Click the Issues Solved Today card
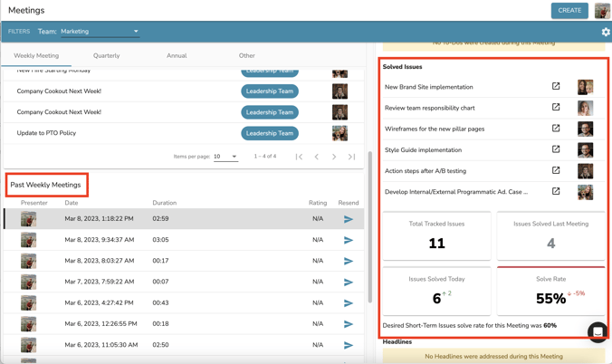This screenshot has height=364, width=612. [436, 291]
